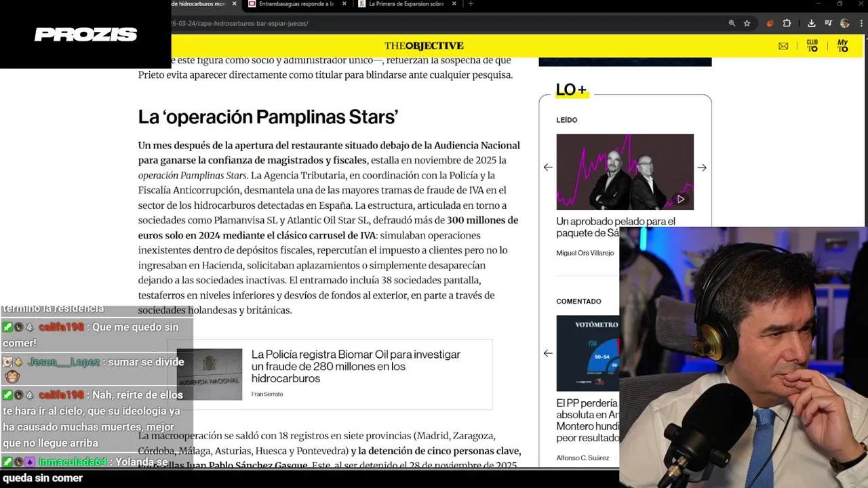Close the La Primera de Expansion tab
This screenshot has height=488, width=868.
point(454,4)
